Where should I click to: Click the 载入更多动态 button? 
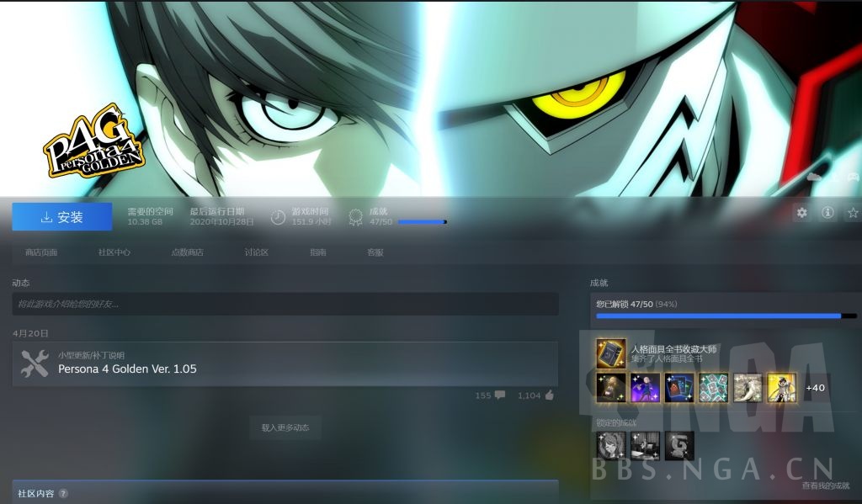[286, 428]
